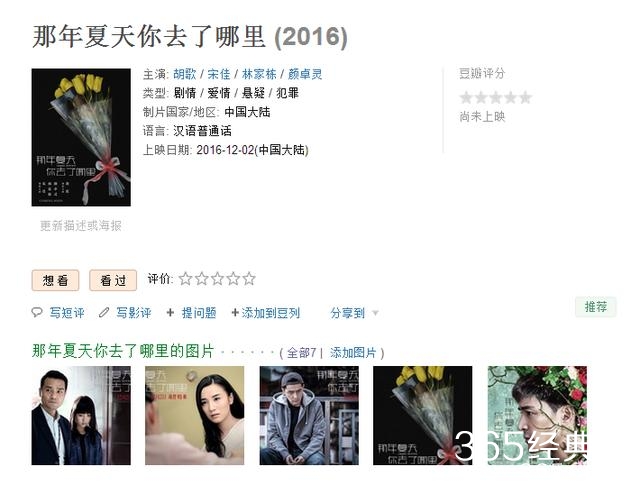This screenshot has height=485, width=640.
Task: Open thumbnail of man in gray hoodie
Action: click(309, 415)
